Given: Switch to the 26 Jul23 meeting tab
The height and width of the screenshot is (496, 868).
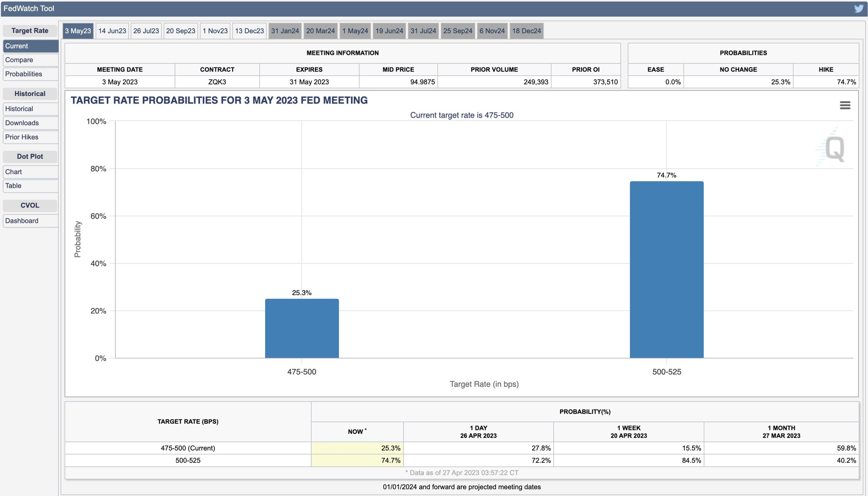Looking at the screenshot, I should pos(146,31).
